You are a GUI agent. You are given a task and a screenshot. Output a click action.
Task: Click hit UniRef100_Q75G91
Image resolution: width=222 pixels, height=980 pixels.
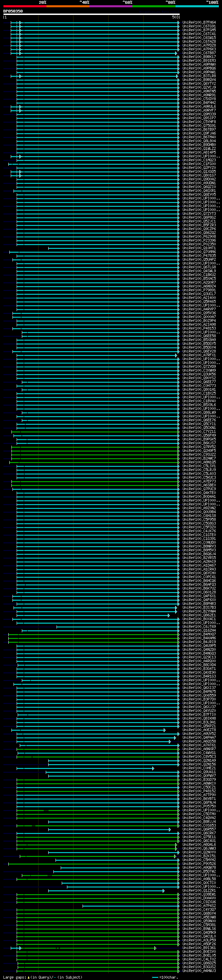click(x=199, y=126)
